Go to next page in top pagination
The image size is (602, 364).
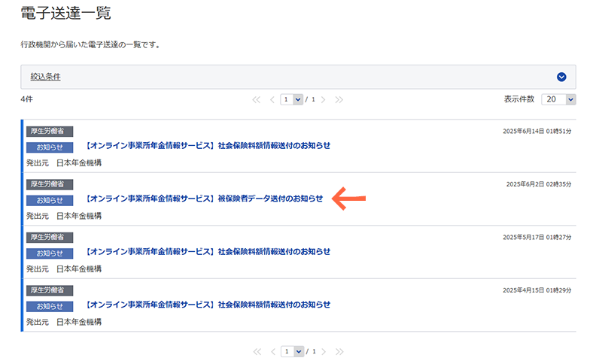(324, 100)
